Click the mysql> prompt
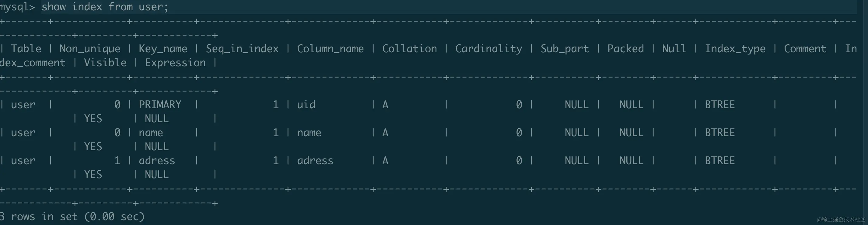Viewport: 868px width, 225px height. pyautogui.click(x=18, y=7)
